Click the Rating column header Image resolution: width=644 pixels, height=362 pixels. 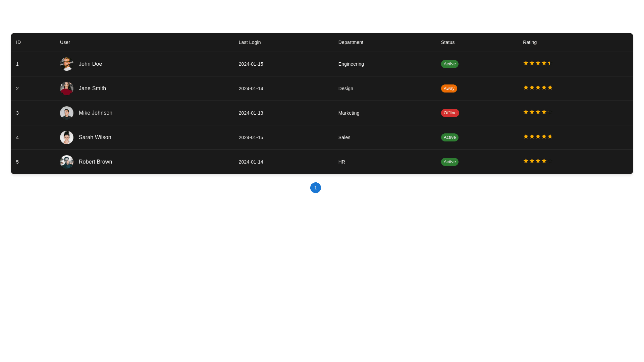click(x=530, y=42)
